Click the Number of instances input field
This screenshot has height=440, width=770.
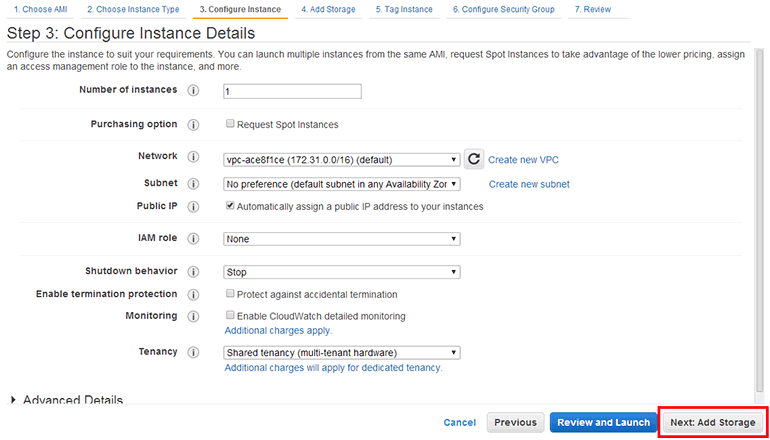pyautogui.click(x=291, y=91)
